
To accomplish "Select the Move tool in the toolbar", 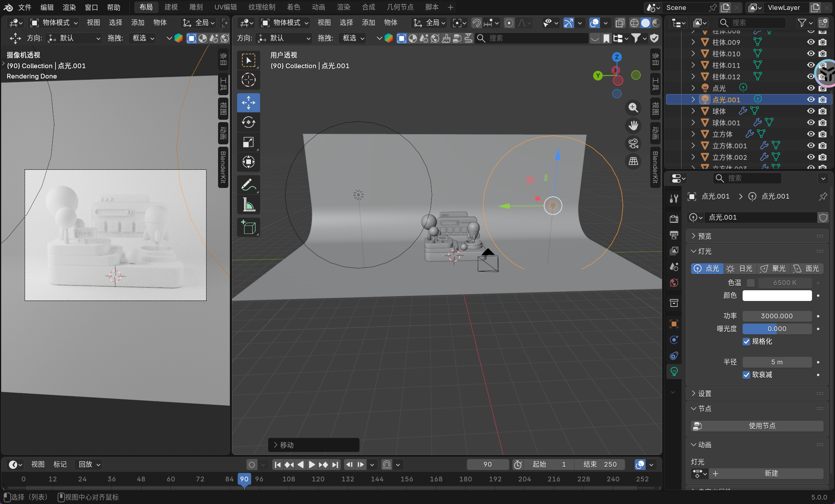I will (x=249, y=103).
